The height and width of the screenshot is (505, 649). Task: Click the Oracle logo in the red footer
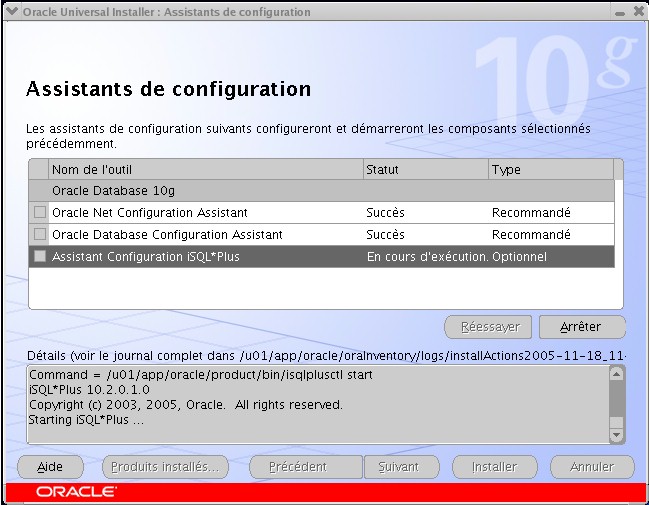76,492
